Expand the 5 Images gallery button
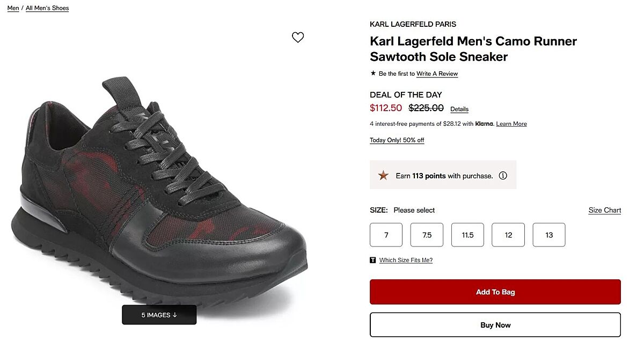This screenshot has height=347, width=644. click(159, 315)
